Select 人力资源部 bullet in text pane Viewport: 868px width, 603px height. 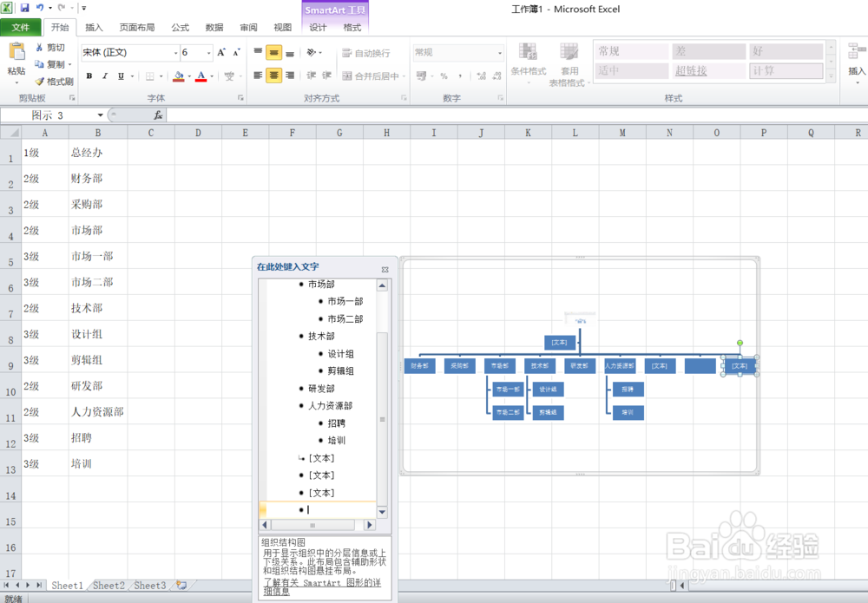coord(330,405)
